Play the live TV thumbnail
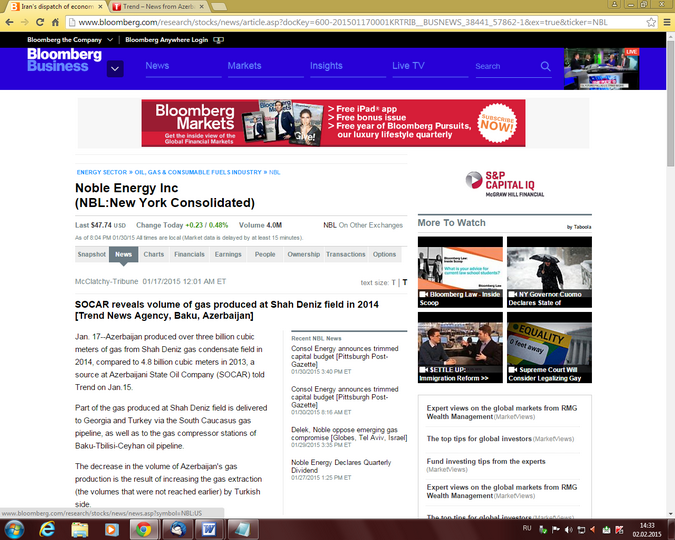This screenshot has height=540, width=675. tap(601, 68)
